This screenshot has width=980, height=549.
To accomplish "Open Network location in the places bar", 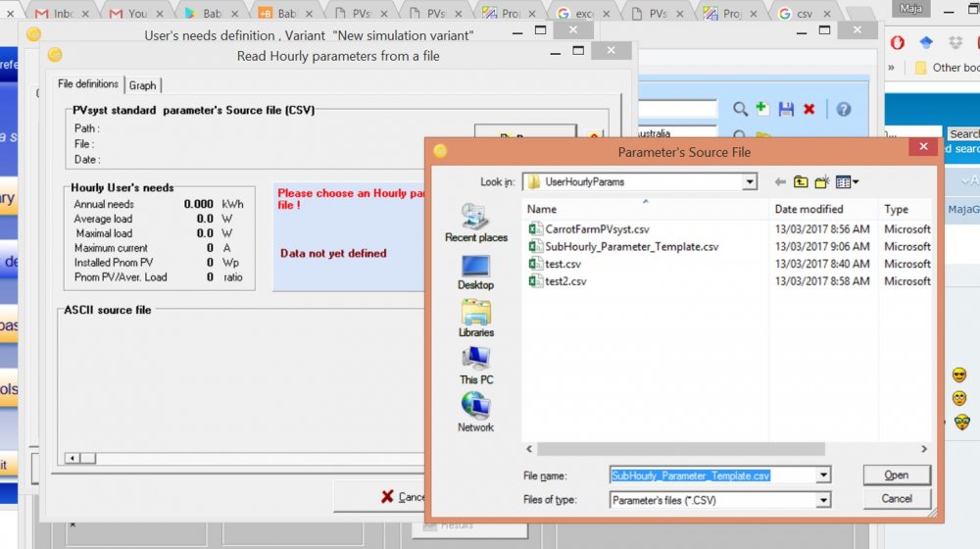I will pyautogui.click(x=475, y=413).
